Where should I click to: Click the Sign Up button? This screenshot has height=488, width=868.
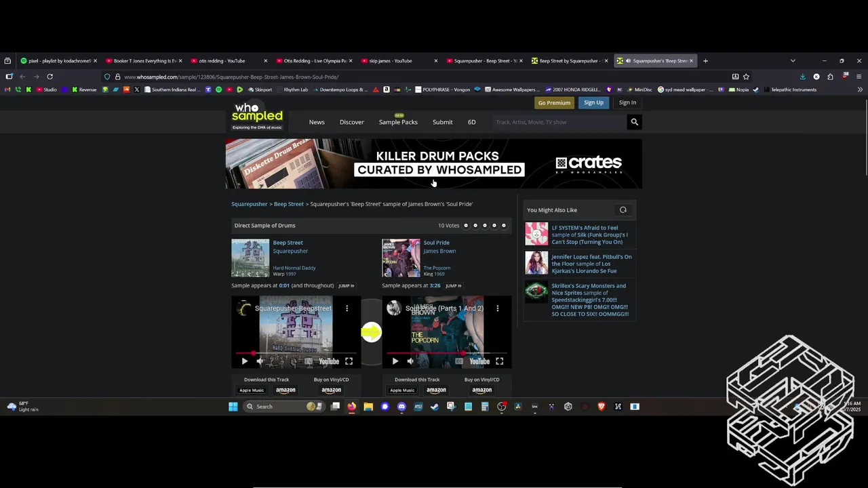(593, 102)
